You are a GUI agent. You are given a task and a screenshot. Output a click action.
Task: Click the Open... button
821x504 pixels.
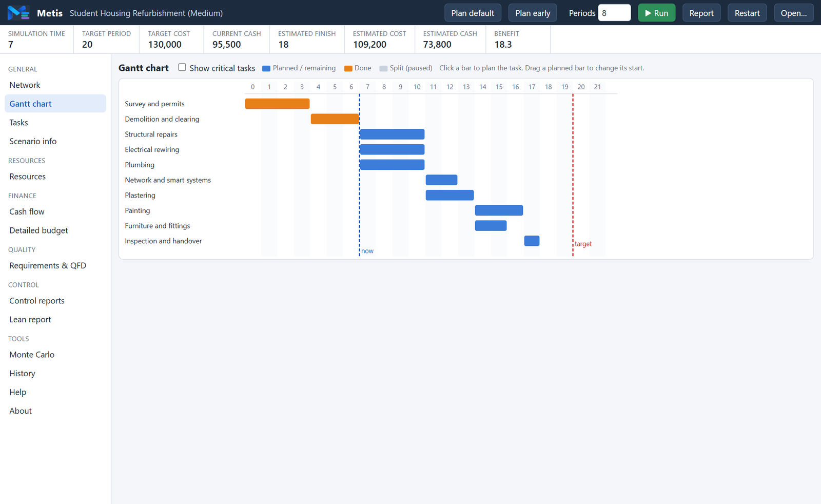click(793, 13)
